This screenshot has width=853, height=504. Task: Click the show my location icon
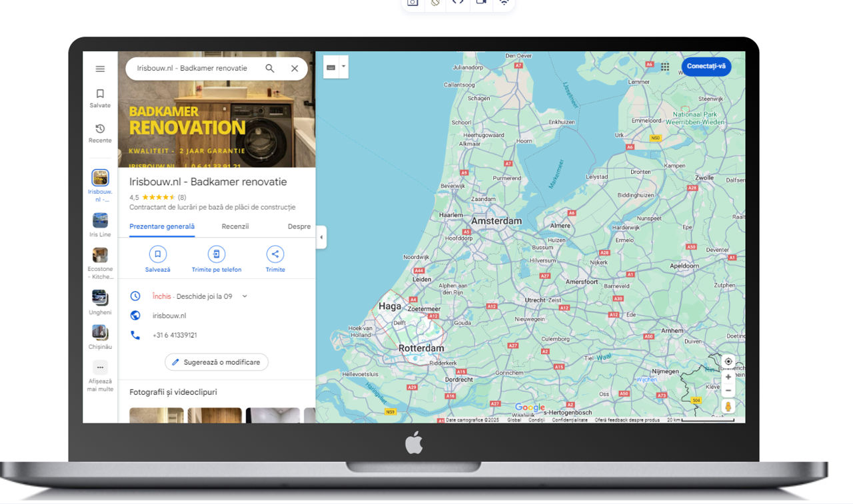click(x=728, y=362)
